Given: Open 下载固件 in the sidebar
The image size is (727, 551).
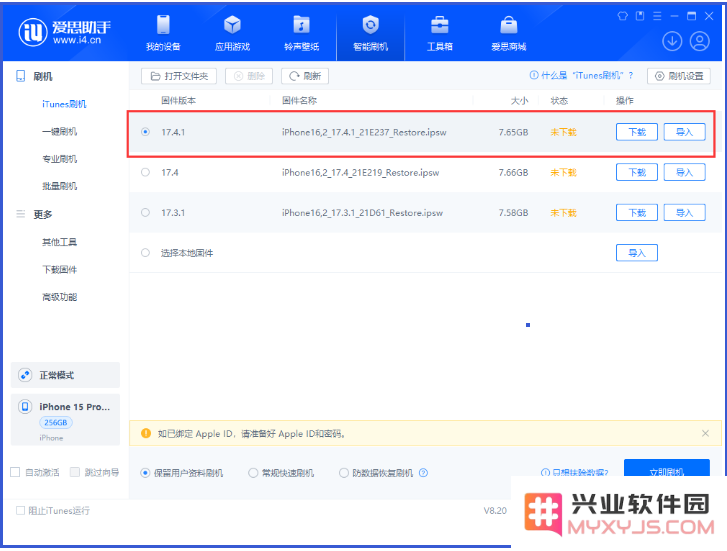Looking at the screenshot, I should (59, 269).
